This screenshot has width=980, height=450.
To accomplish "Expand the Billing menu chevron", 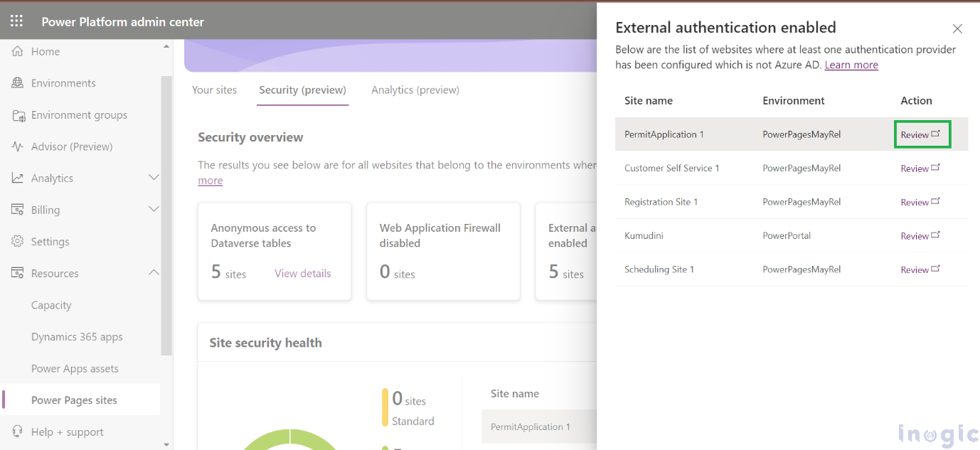I will (x=154, y=209).
